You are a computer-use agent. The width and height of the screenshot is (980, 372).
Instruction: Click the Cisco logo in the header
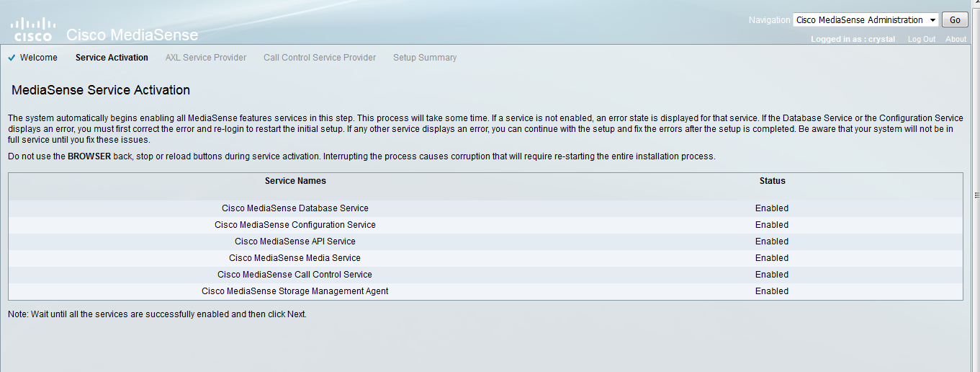click(32, 30)
